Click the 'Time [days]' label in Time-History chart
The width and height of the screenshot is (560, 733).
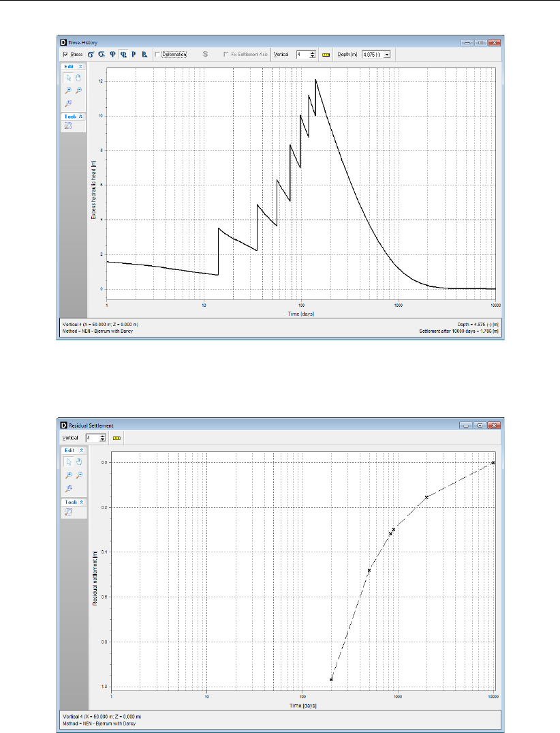point(301,314)
